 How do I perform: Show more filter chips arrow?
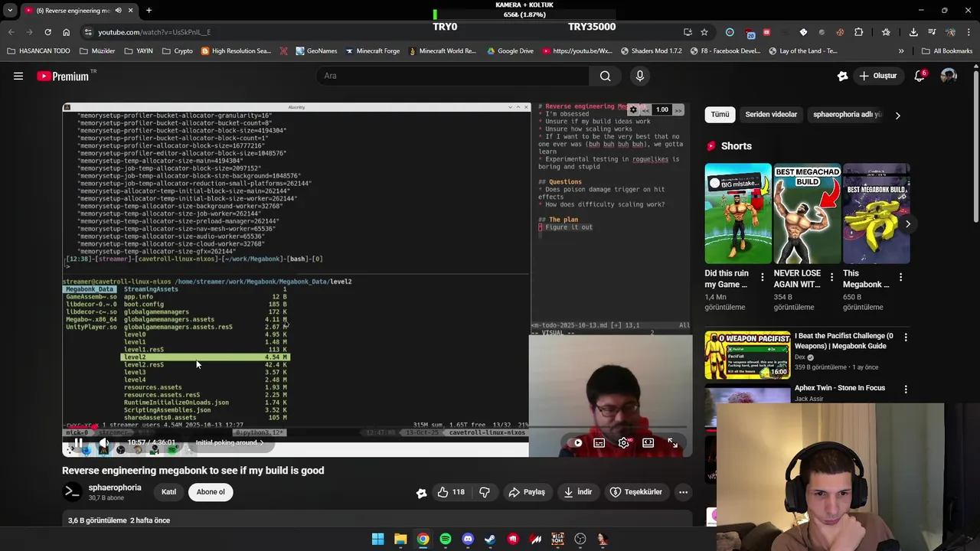pyautogui.click(x=897, y=115)
